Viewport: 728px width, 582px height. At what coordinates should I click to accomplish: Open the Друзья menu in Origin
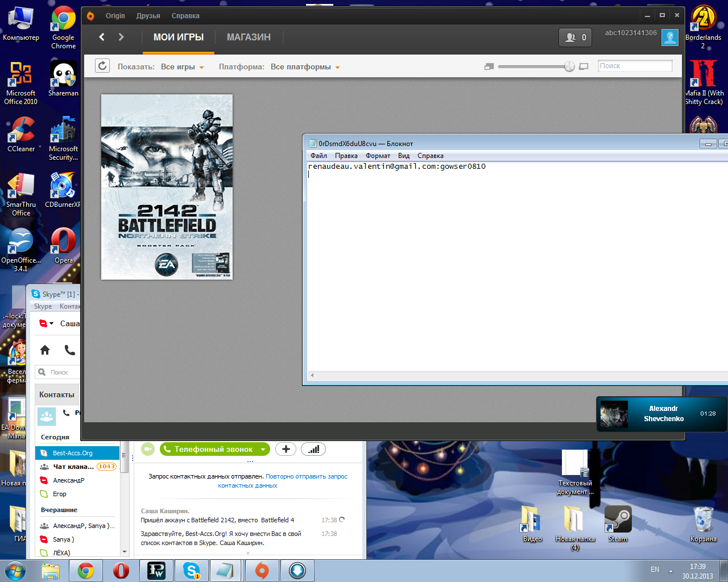point(148,16)
